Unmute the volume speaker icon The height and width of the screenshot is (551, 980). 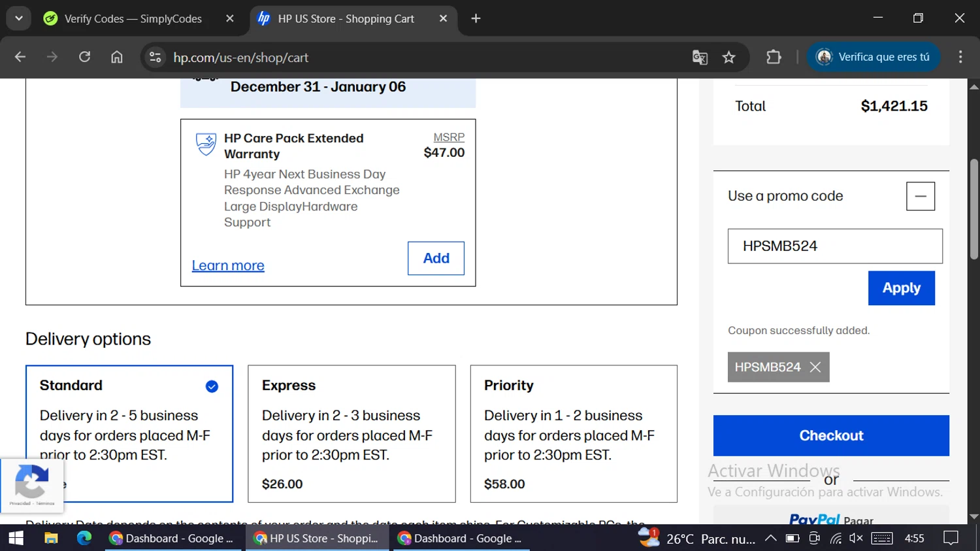click(x=856, y=538)
